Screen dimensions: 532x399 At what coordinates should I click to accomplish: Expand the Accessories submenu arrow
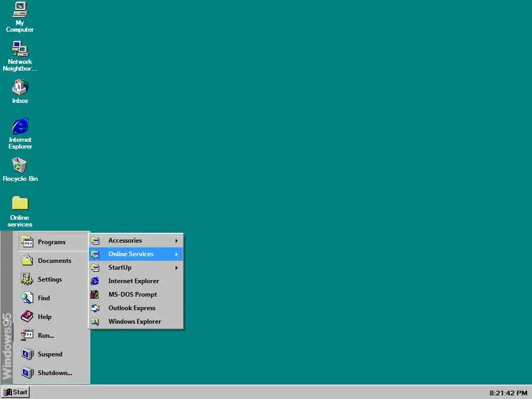coord(177,241)
